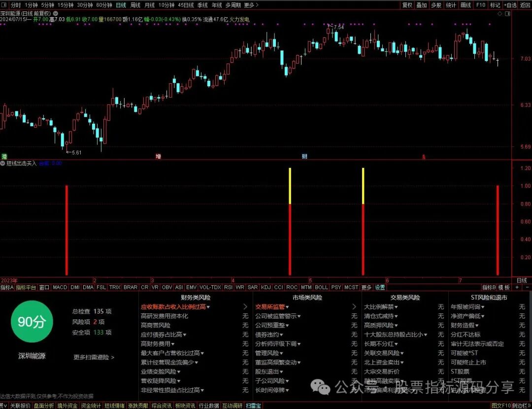This screenshot has width=532, height=409.
Task: Open the 更多扫雷避险 link
Action: [94, 357]
